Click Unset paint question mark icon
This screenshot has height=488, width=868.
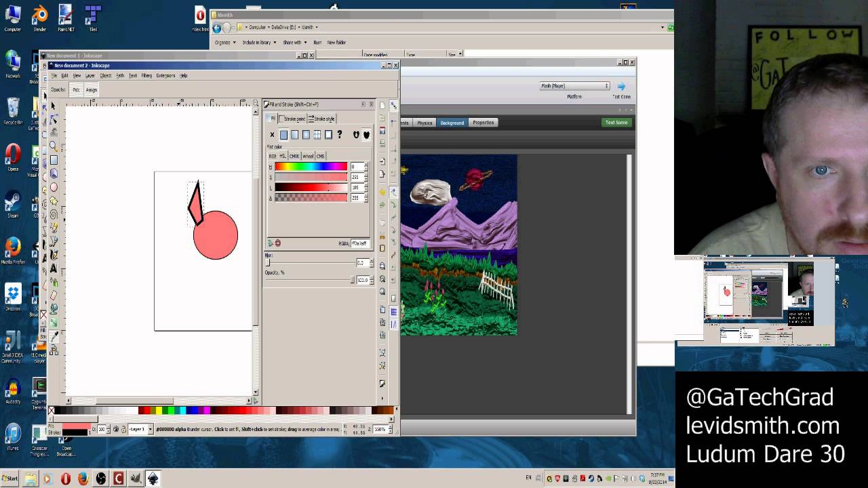point(340,135)
